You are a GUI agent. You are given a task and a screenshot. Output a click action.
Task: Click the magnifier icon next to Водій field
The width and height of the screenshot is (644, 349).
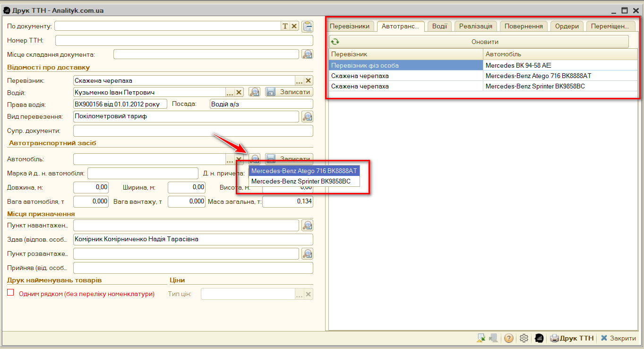coord(255,92)
